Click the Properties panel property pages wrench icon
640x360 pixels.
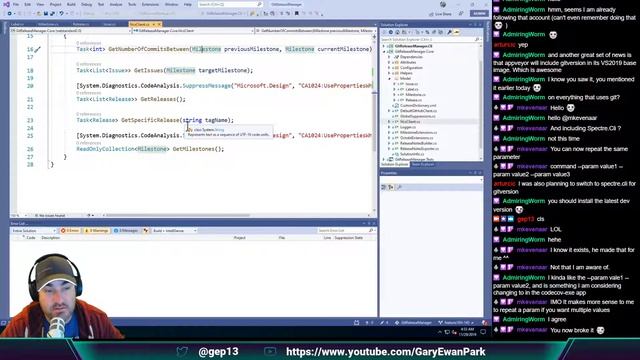click(399, 187)
